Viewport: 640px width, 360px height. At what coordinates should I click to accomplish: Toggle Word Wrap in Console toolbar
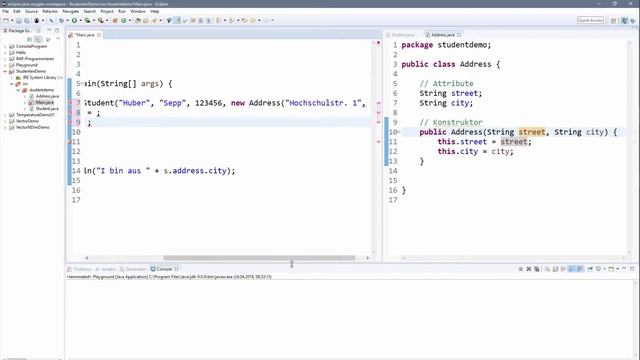pyautogui.click(x=563, y=269)
